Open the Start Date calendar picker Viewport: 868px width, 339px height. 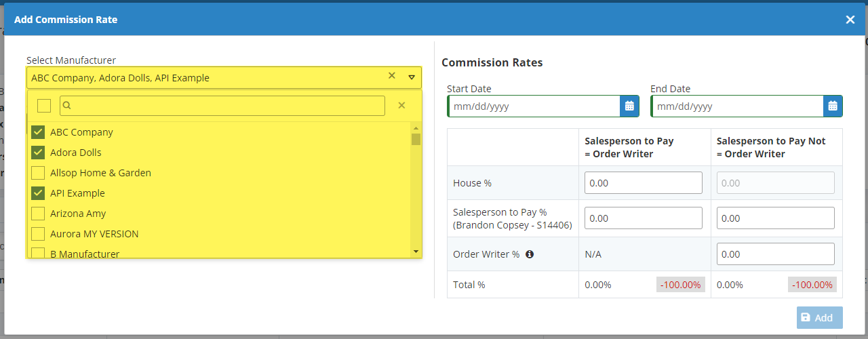(629, 106)
